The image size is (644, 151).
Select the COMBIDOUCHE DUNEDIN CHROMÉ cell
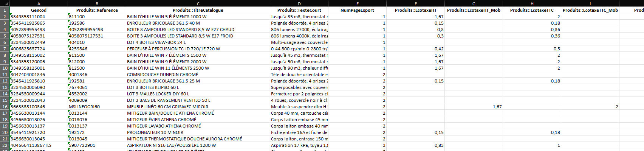tap(198, 75)
